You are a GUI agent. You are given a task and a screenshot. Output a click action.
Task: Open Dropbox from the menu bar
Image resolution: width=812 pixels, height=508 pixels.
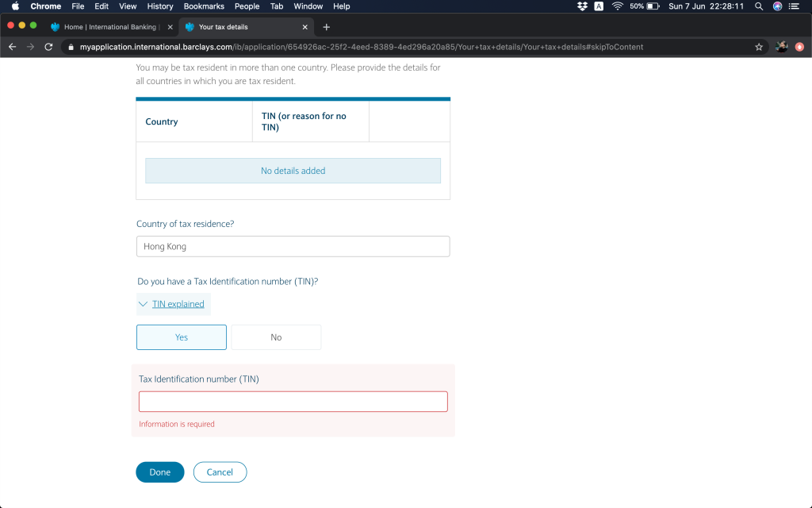click(x=582, y=6)
